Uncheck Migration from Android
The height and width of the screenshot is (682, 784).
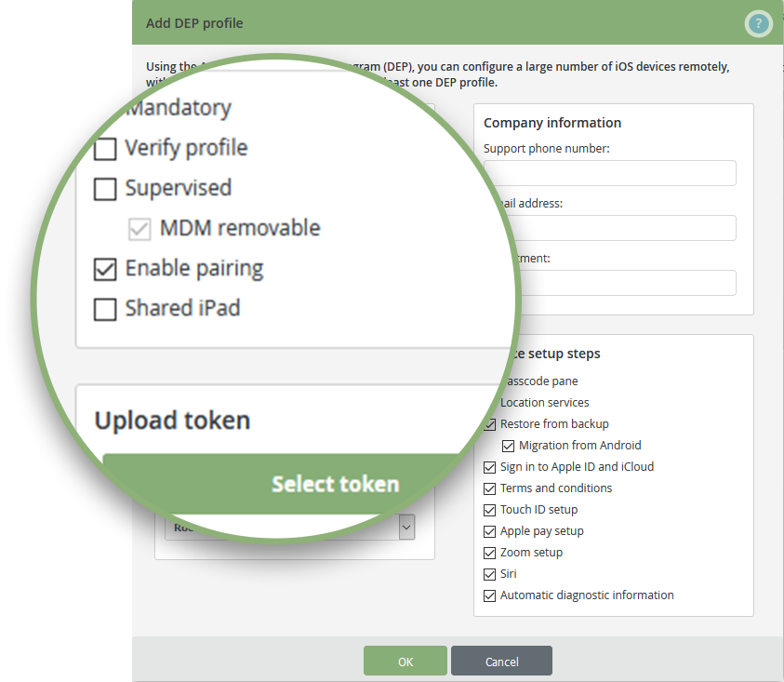point(508,446)
